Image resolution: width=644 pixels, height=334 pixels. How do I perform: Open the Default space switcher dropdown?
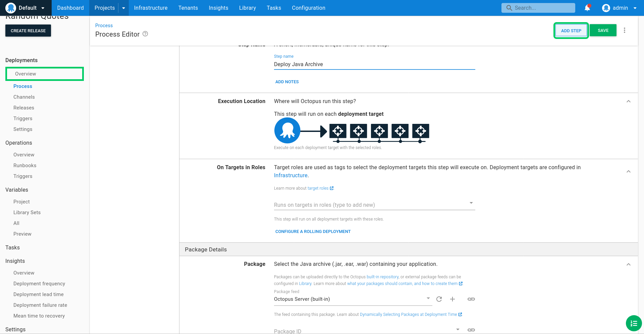(43, 8)
